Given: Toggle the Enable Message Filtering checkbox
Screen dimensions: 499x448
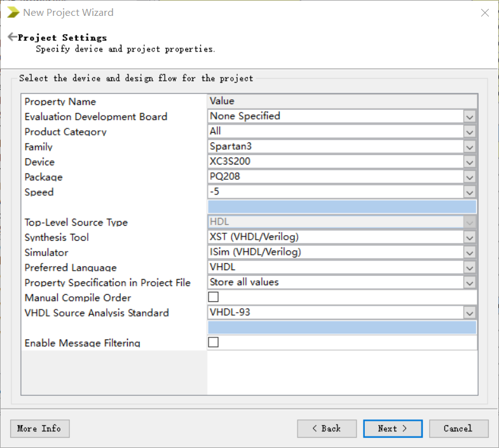Looking at the screenshot, I should click(214, 343).
